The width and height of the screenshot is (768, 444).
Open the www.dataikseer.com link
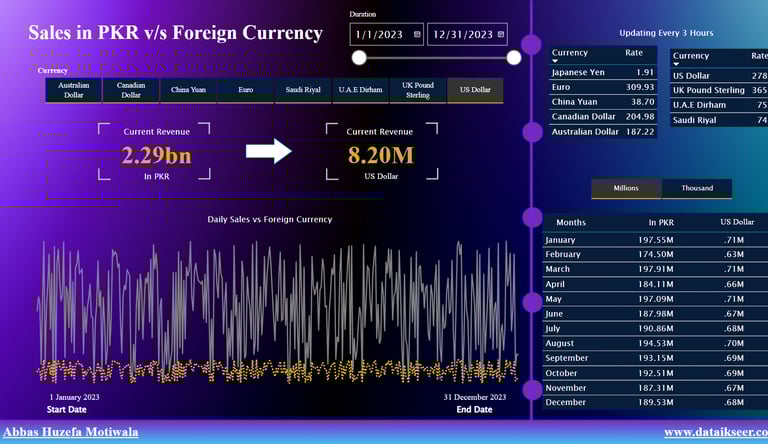(716, 432)
